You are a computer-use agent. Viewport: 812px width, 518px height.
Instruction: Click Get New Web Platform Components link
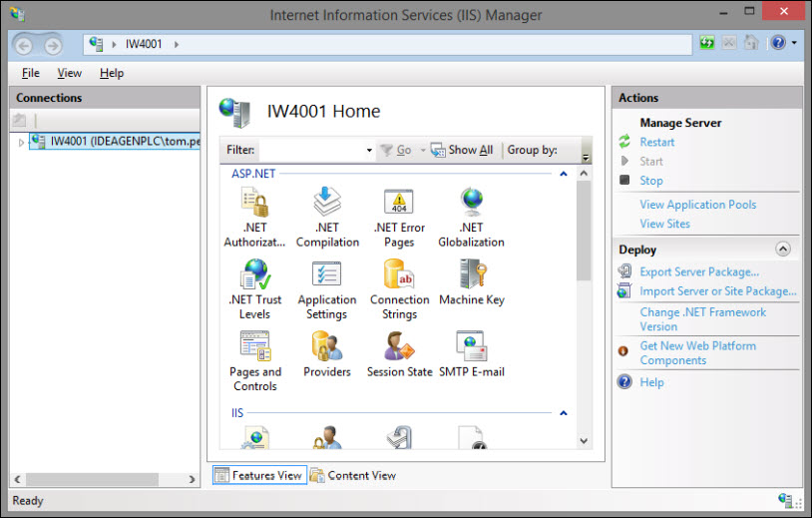697,352
